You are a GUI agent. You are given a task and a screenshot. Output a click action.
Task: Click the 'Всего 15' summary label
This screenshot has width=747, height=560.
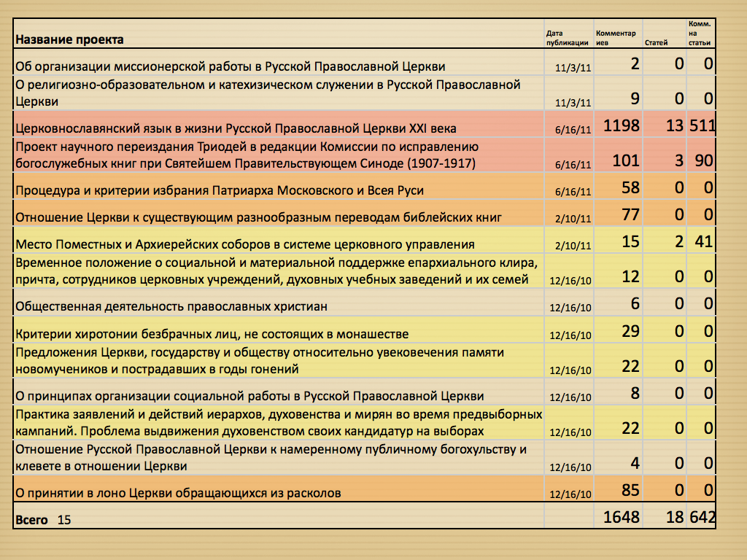point(44,520)
